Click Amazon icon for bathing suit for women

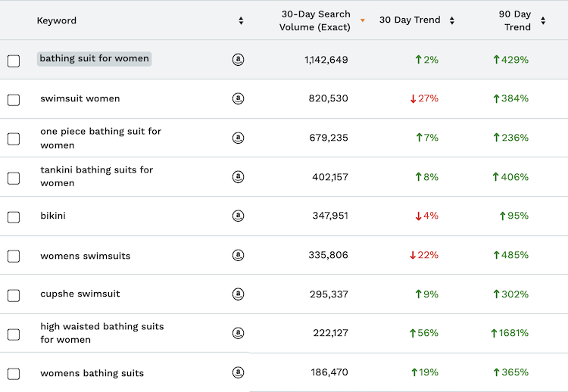click(238, 60)
